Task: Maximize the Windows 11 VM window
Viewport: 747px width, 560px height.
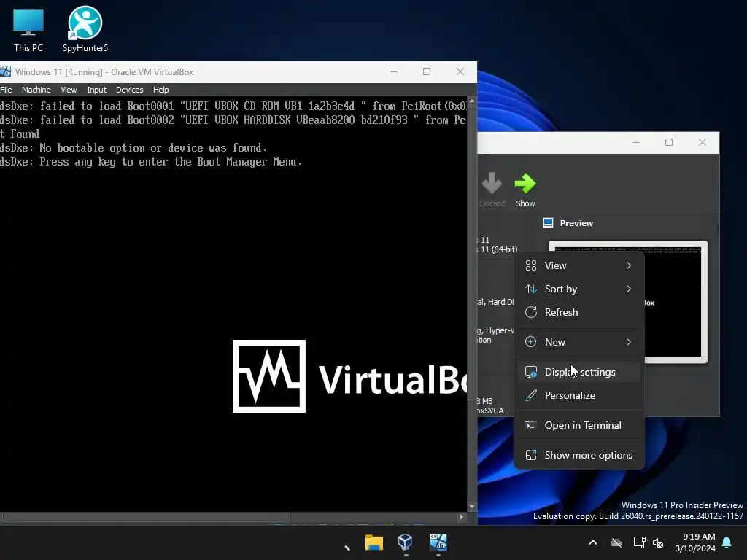Action: (427, 71)
